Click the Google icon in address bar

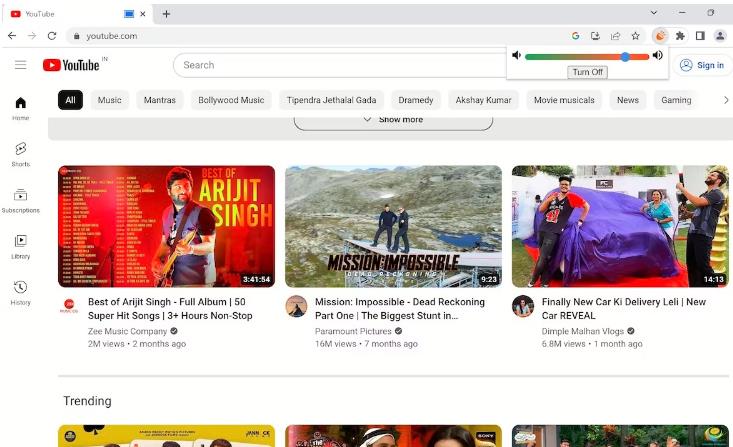[575, 36]
